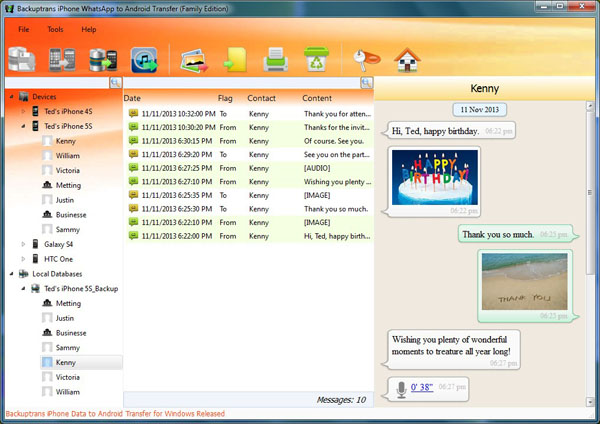Click the backup messages database icon
Image resolution: width=600 pixels, height=424 pixels.
tap(22, 59)
